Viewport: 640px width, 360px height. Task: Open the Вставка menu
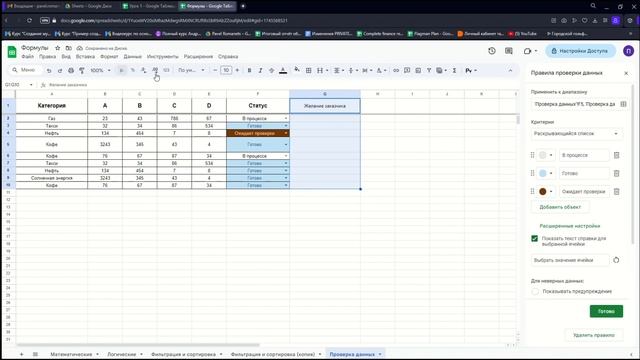85,57
